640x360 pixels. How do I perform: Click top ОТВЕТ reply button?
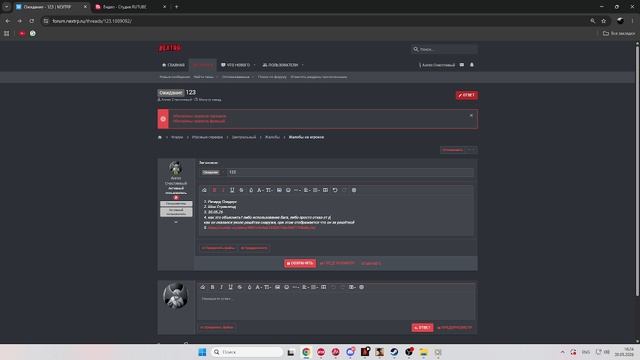click(467, 95)
